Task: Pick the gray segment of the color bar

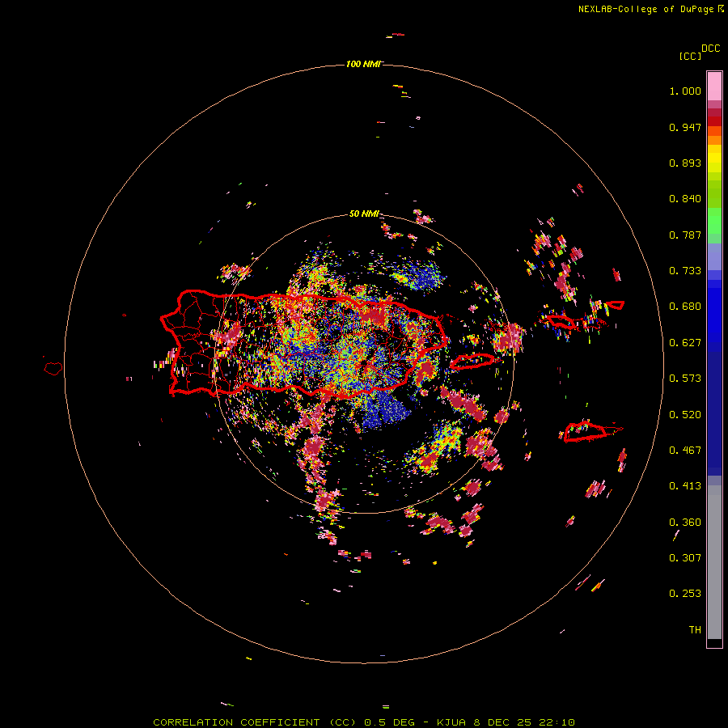Action: [x=714, y=562]
